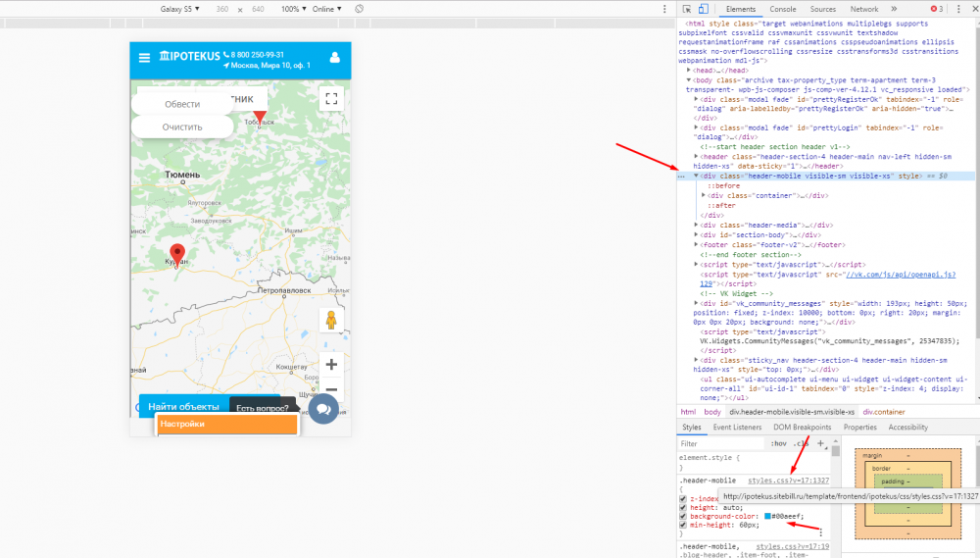The height and width of the screenshot is (558, 980).
Task: Show more DevTools tabs chevron
Action: 894,9
